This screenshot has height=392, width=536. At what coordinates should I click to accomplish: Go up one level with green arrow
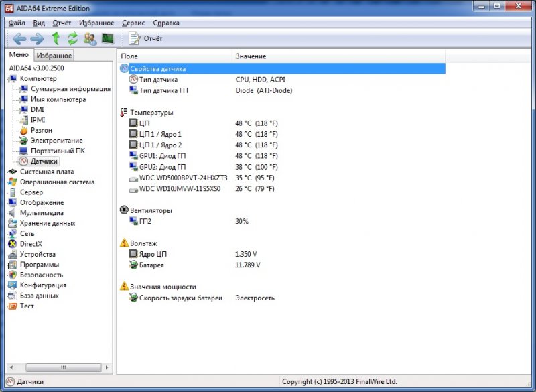click(56, 38)
